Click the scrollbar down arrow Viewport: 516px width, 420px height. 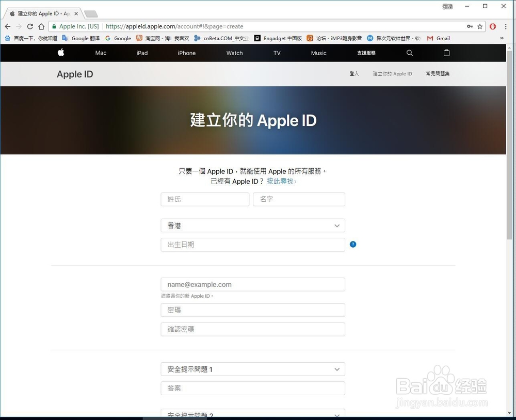(x=509, y=413)
